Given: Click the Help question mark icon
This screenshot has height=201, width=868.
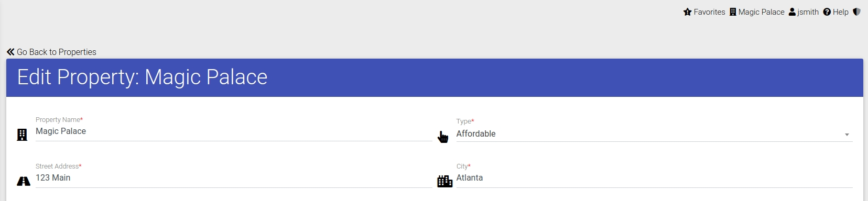Looking at the screenshot, I should 827,12.
